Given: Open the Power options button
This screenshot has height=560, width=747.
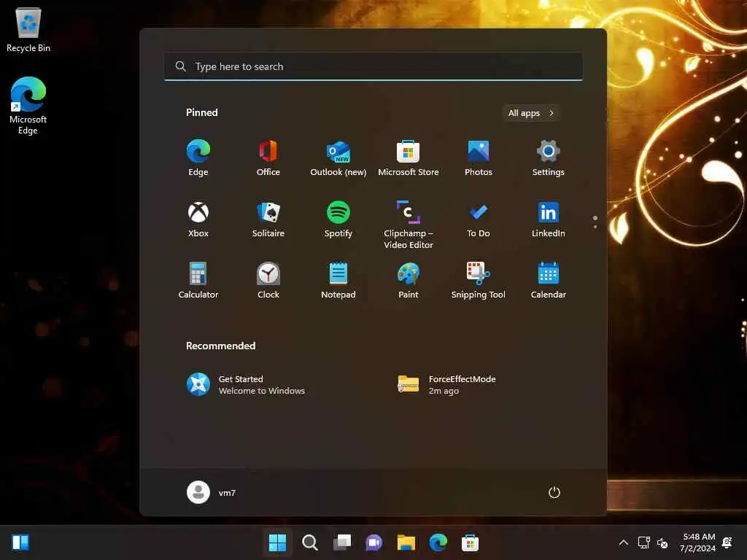Looking at the screenshot, I should tap(554, 492).
